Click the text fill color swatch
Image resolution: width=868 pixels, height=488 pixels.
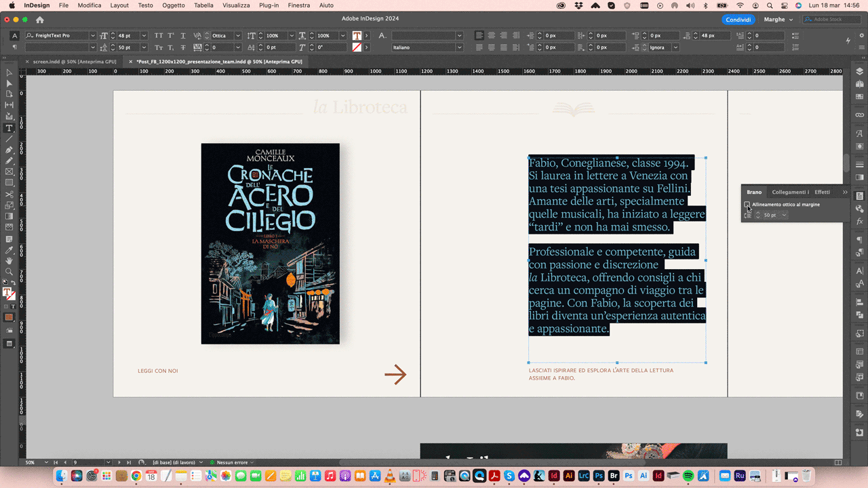tap(357, 35)
